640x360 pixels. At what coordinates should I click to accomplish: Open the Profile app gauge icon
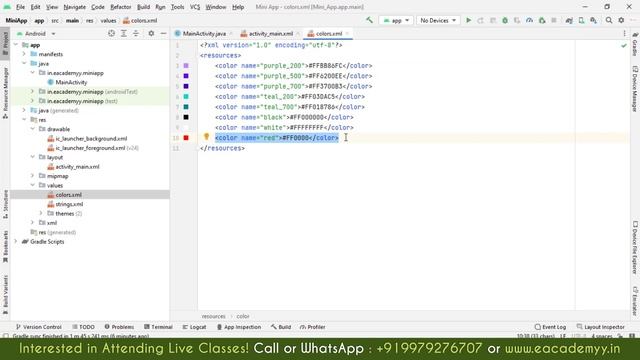[529, 20]
